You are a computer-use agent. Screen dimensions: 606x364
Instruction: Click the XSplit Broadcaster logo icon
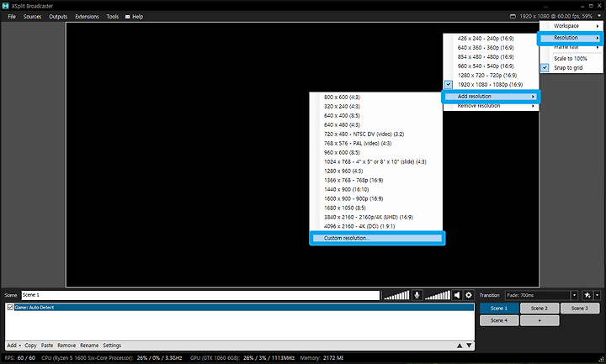tap(5, 6)
